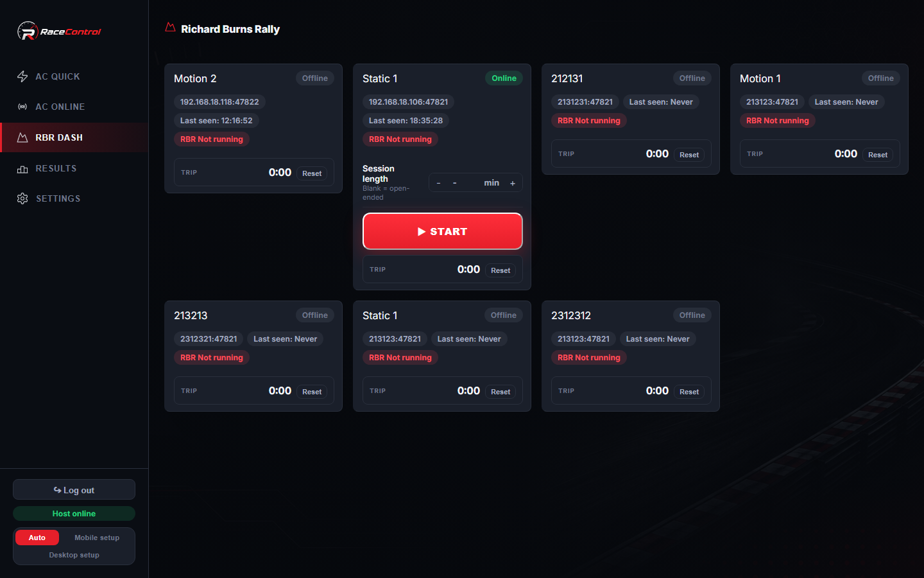Select the RBR Dash mountain icon
This screenshot has width=924, height=578.
(22, 137)
